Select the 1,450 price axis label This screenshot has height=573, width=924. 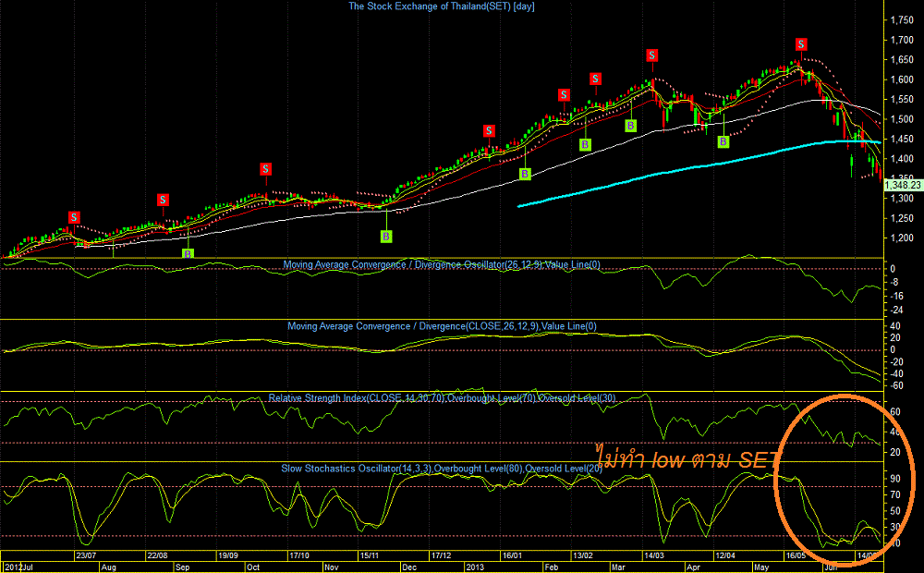(902, 140)
